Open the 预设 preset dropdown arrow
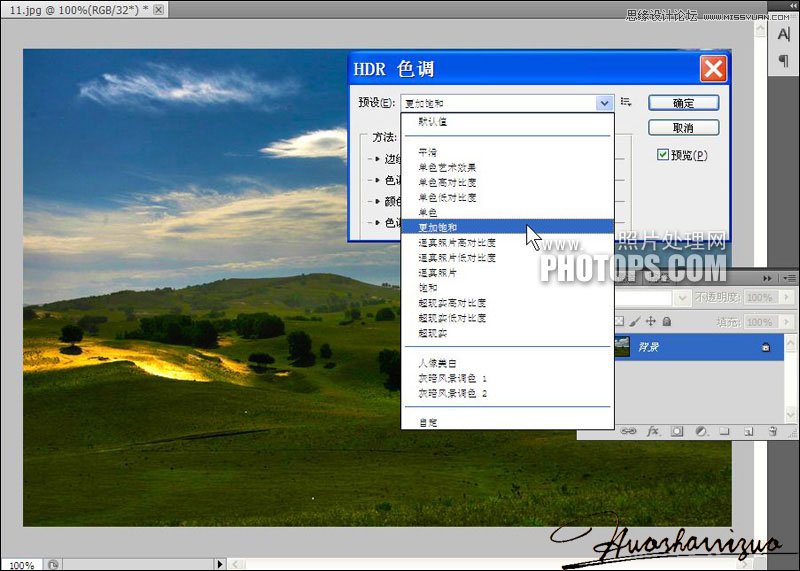The height and width of the screenshot is (571, 800). point(605,103)
